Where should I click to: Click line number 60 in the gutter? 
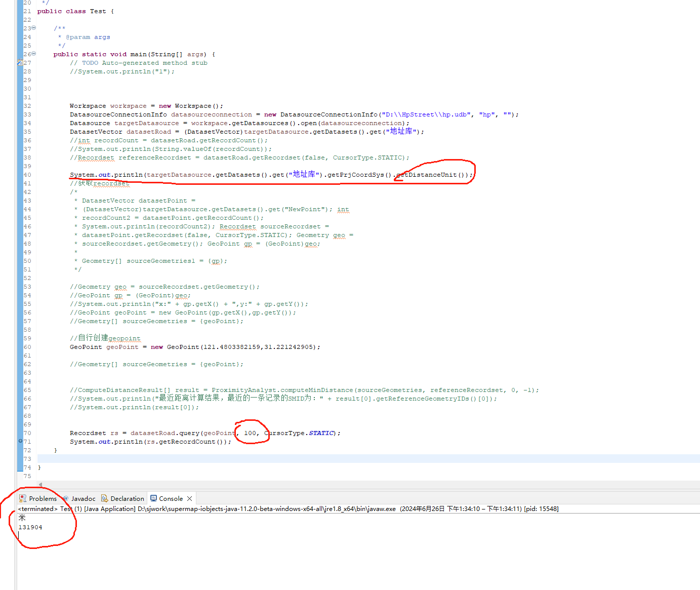point(27,347)
